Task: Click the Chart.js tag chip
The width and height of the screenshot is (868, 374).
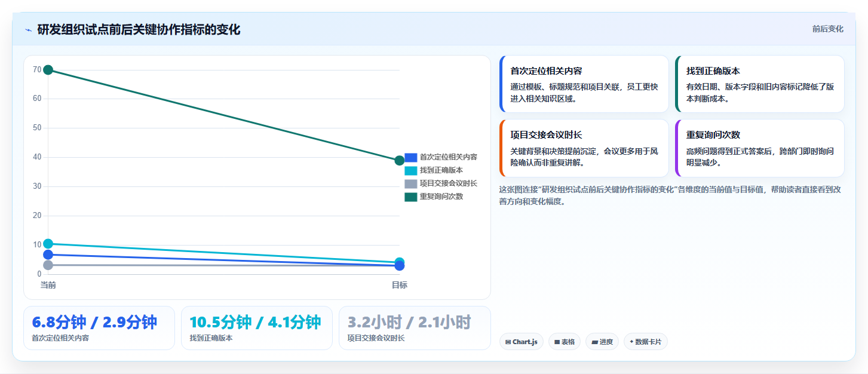Action: pyautogui.click(x=522, y=342)
